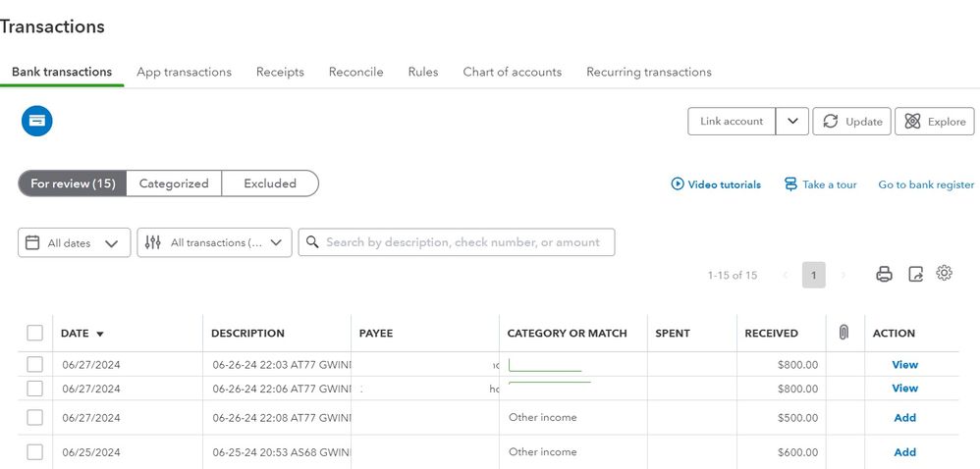
Task: Click the blue bank account card icon
Action: coord(37,121)
